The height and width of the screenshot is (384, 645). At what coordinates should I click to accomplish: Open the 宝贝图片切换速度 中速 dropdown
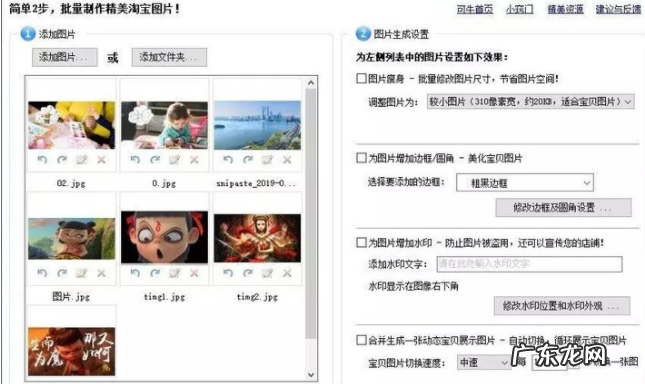484,362
